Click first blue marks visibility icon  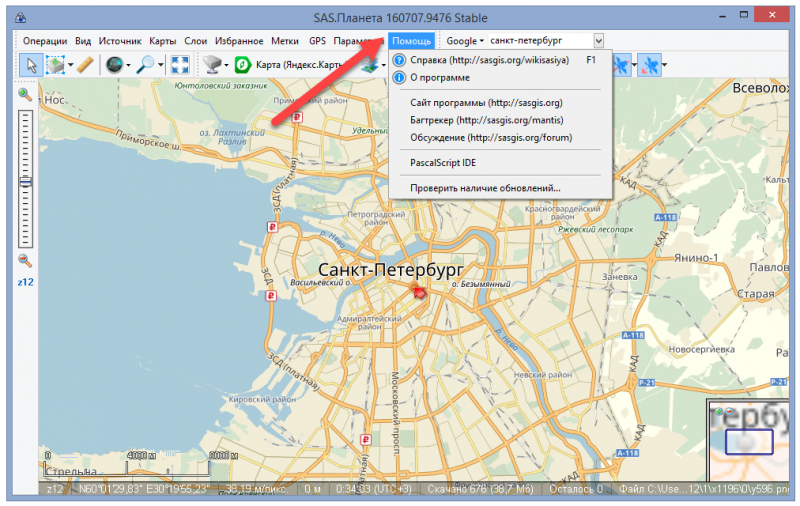[x=622, y=65]
